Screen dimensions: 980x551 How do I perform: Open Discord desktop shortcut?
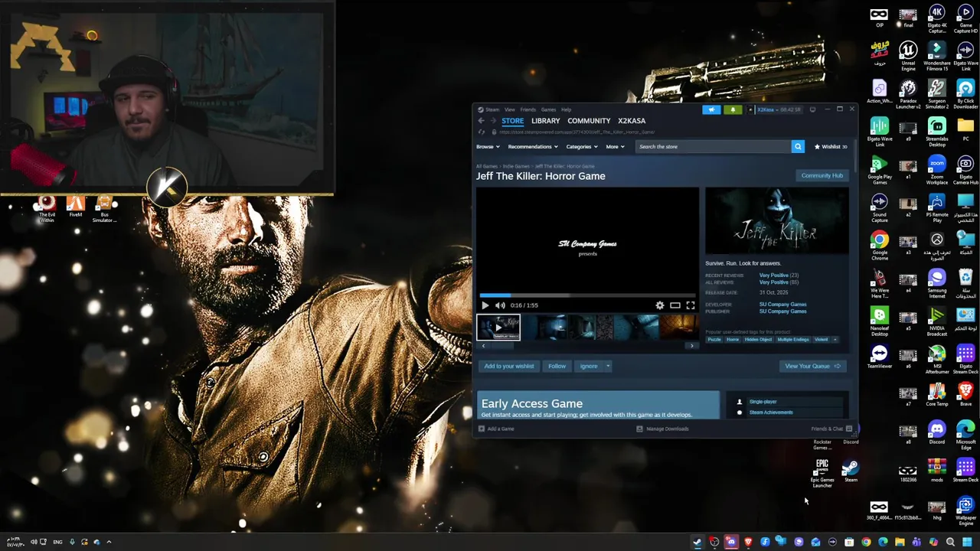click(x=937, y=434)
